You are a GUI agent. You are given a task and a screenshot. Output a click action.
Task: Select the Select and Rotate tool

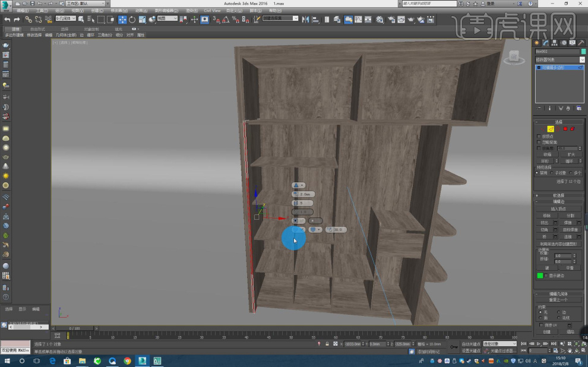pyautogui.click(x=131, y=20)
